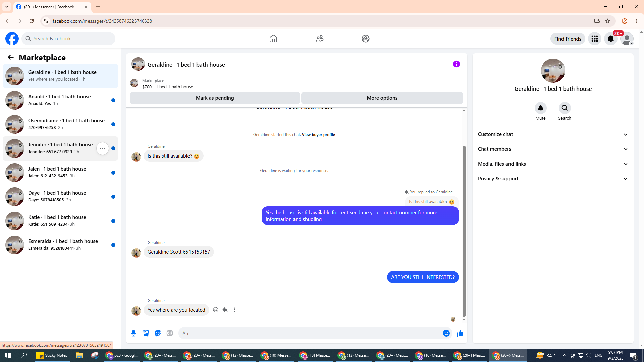Click the message Aa input field
Image resolution: width=644 pixels, height=362 pixels.
click(310, 333)
